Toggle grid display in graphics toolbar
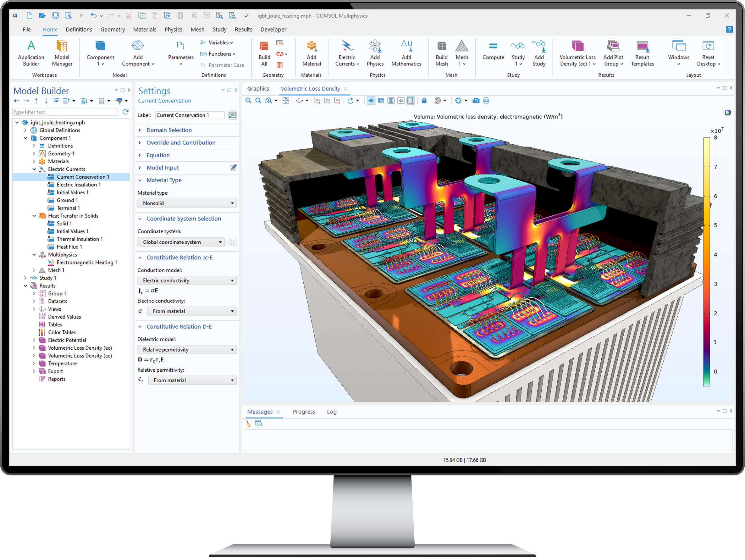 click(391, 101)
